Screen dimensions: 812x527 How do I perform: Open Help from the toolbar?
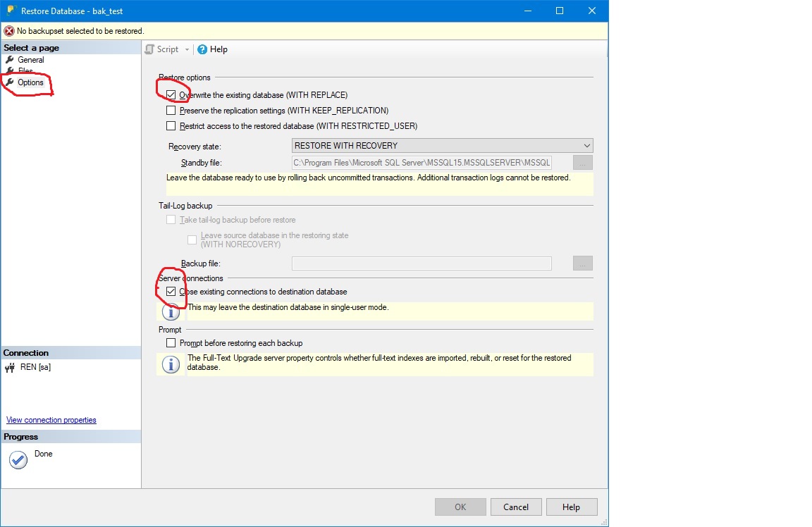tap(212, 49)
